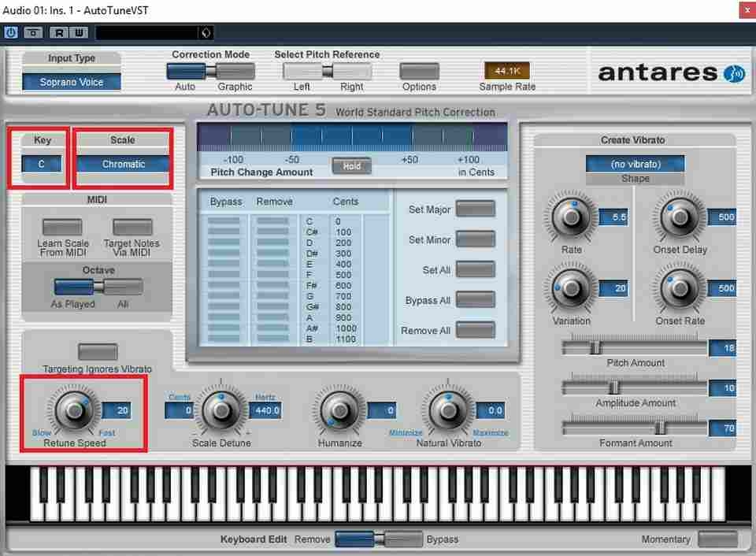
Task: Click the Pitch Amount slider handle
Action: (x=595, y=347)
